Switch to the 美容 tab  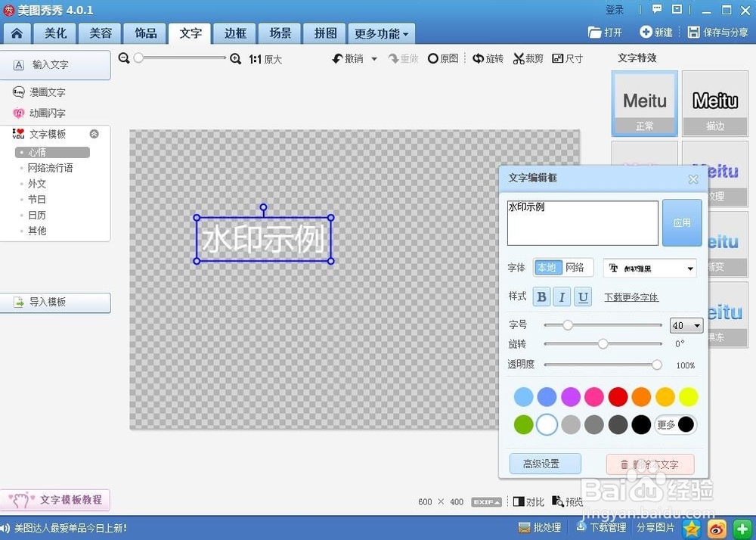pos(101,33)
